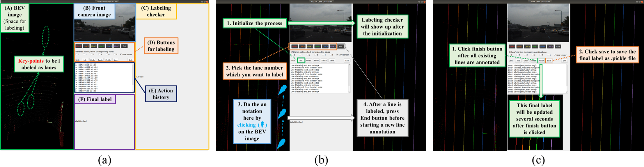Select Line 0 button in panel (b)
Screen dimensions: 644x167
coord(294,47)
